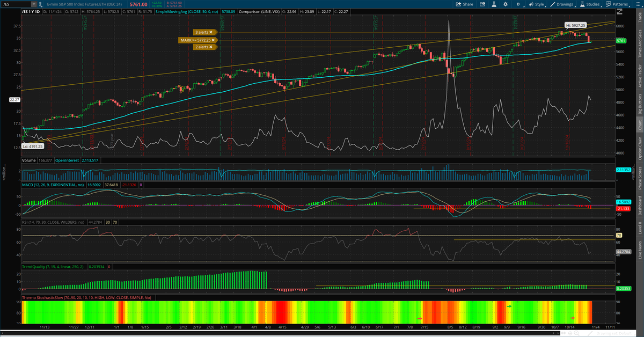Image resolution: width=644 pixels, height=337 pixels.
Task: Click the RSI study header label
Action: [52, 222]
